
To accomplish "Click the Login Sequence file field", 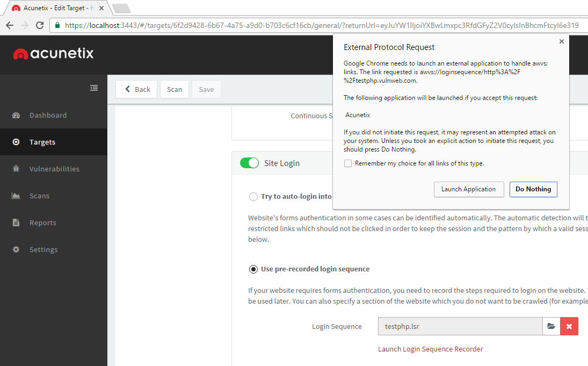I will 460,326.
